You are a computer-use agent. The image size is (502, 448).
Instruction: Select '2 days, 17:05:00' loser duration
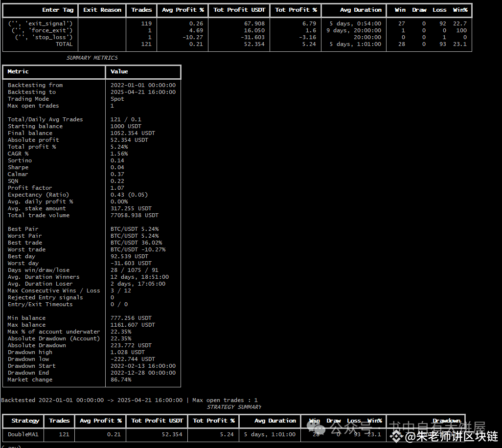[x=138, y=284]
